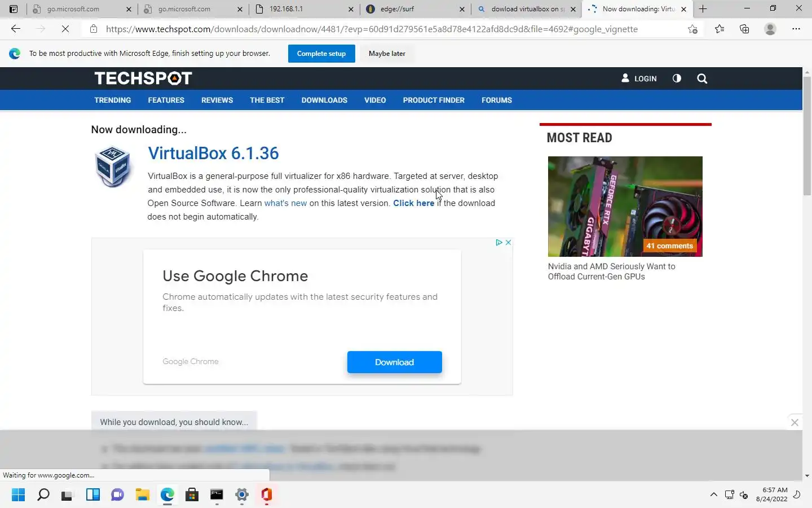Click the Chrome ad Download button

pyautogui.click(x=395, y=362)
